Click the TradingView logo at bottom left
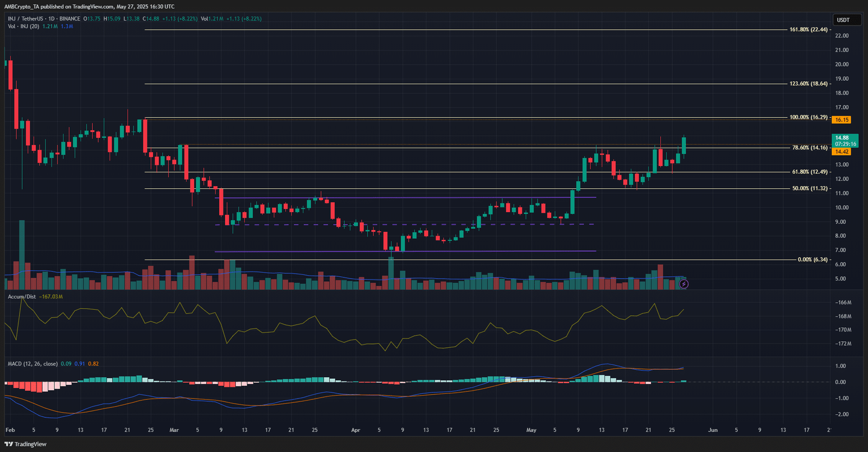 pyautogui.click(x=25, y=444)
